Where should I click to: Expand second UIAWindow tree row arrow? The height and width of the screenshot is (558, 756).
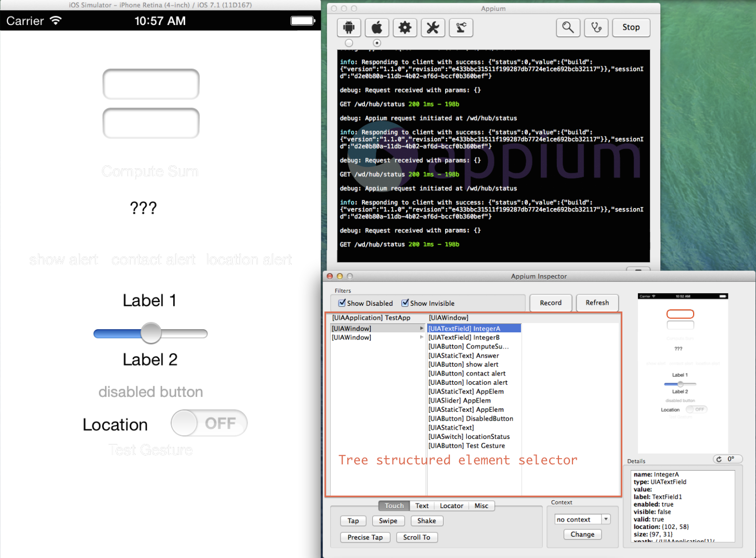click(422, 337)
